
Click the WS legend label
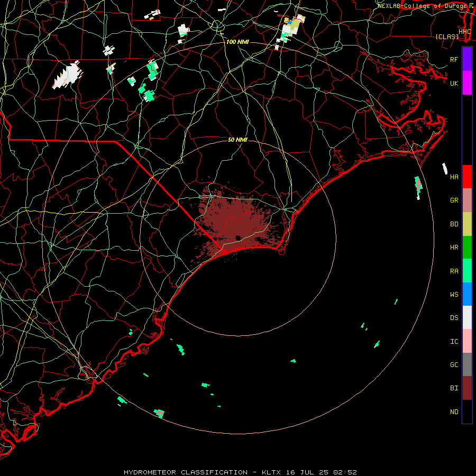(454, 294)
